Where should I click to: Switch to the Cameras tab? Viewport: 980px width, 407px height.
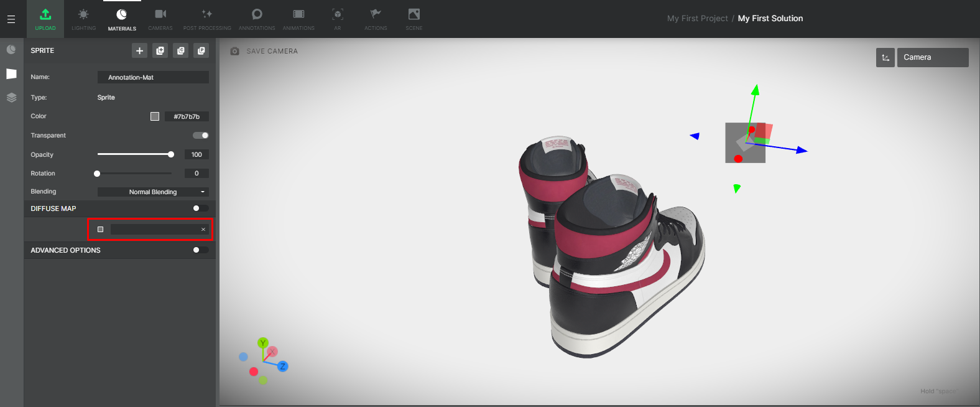click(x=160, y=19)
